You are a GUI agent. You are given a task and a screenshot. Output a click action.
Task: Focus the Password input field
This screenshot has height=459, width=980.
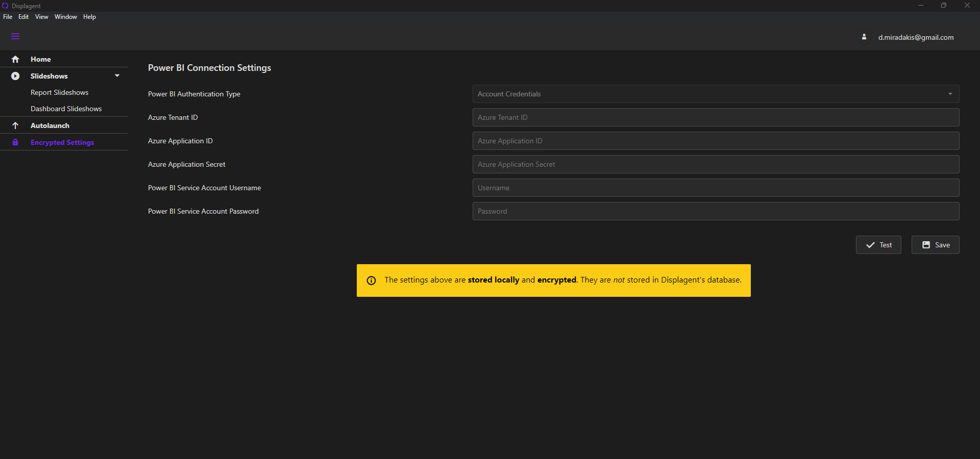click(x=716, y=211)
